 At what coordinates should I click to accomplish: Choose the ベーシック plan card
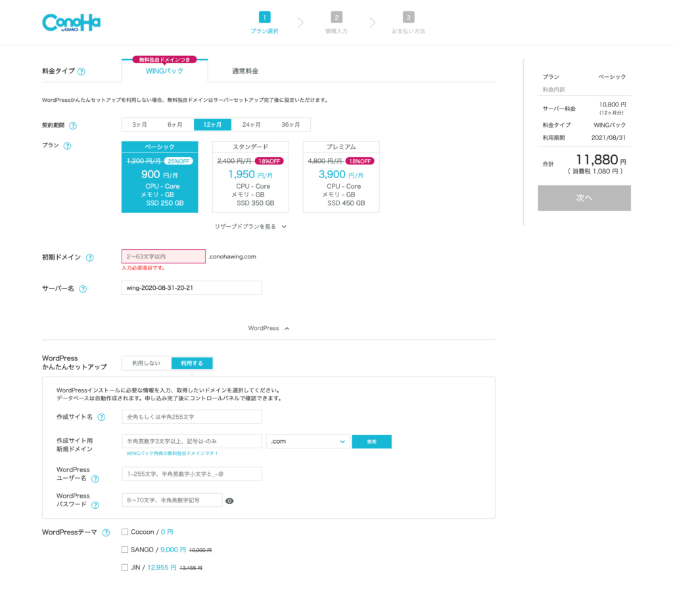(160, 177)
